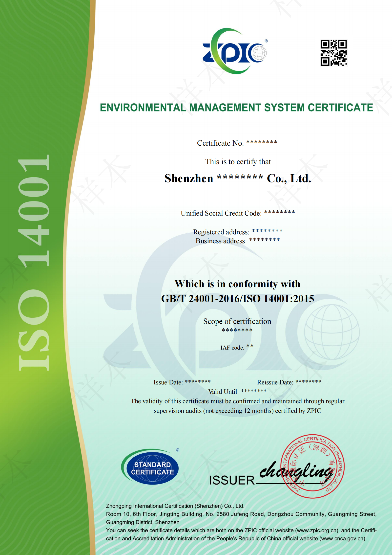
Task: Click the Environmental Management System Certificate title
Action: [x=236, y=108]
